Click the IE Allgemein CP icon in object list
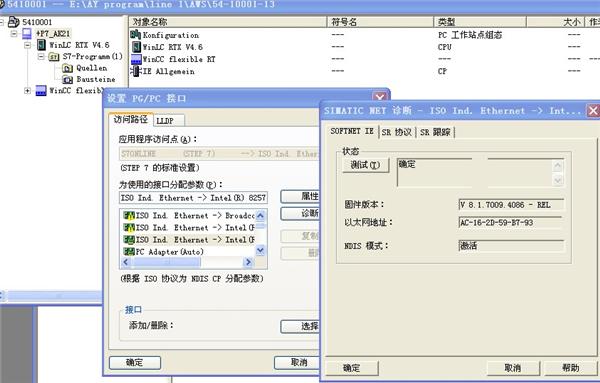 coord(135,71)
